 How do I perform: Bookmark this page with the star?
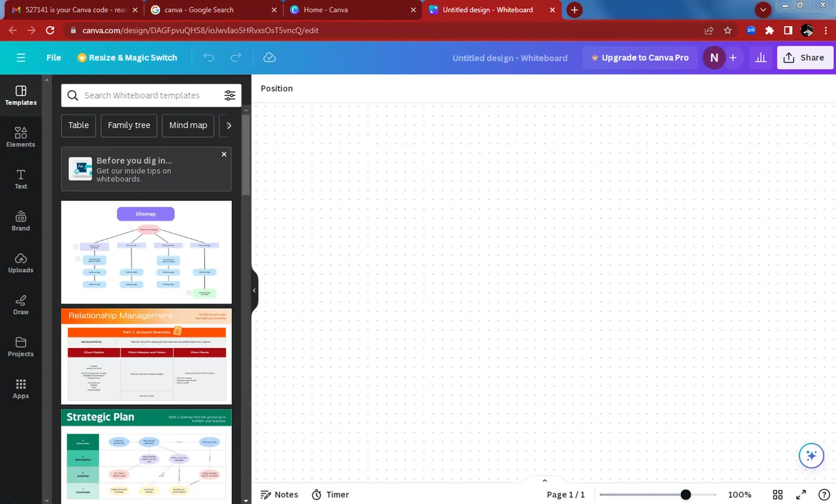coord(728,31)
